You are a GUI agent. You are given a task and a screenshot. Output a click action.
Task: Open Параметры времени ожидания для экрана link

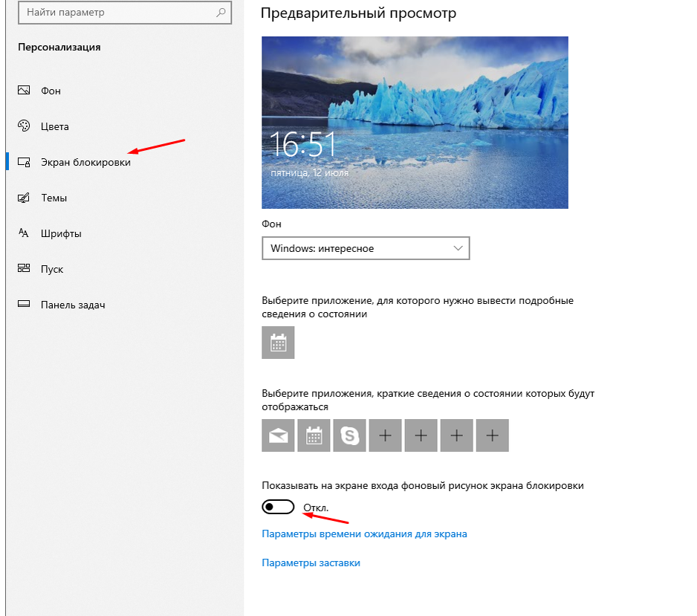(365, 534)
